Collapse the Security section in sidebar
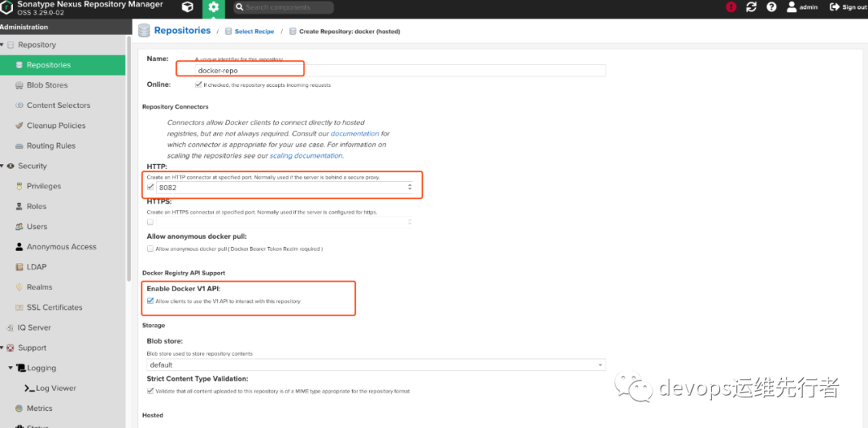This screenshot has width=868, height=428. point(2,166)
